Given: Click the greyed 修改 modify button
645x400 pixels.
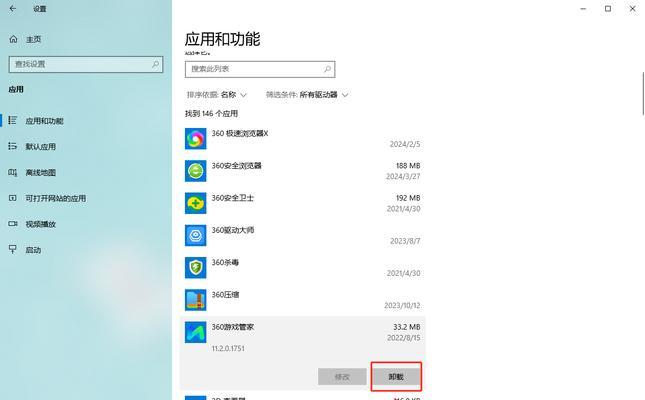Looking at the screenshot, I should pyautogui.click(x=342, y=377).
